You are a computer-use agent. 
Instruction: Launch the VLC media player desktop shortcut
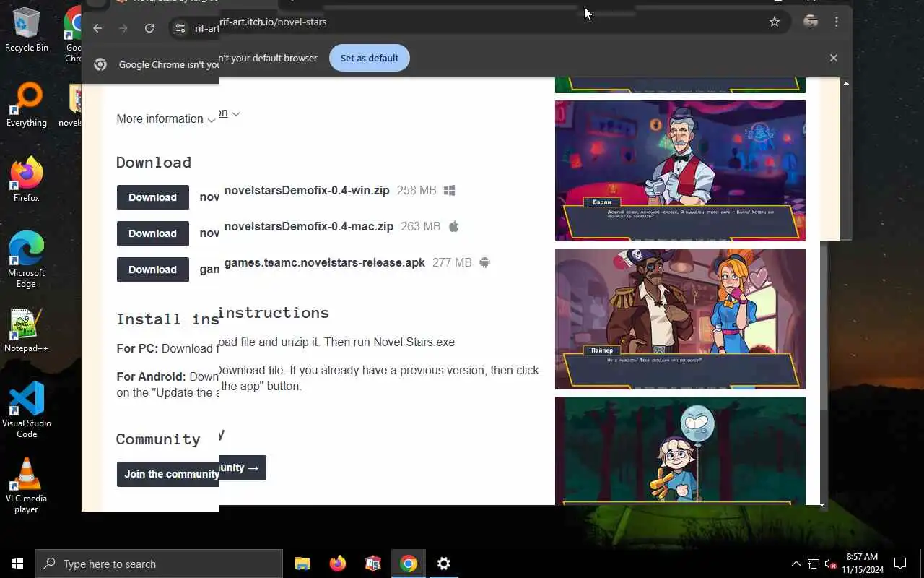pos(27,485)
